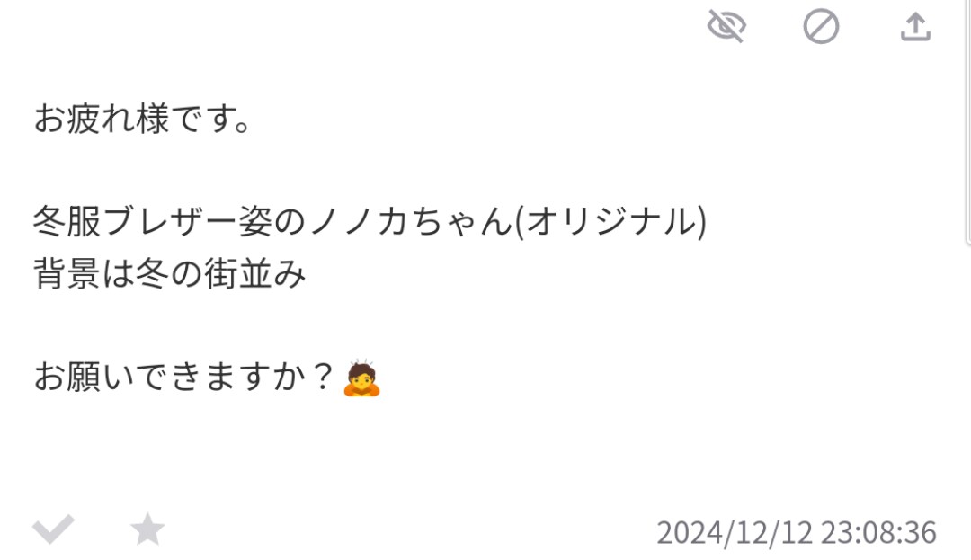
Task: Click the date portion 2024/12/12
Action: click(x=735, y=533)
